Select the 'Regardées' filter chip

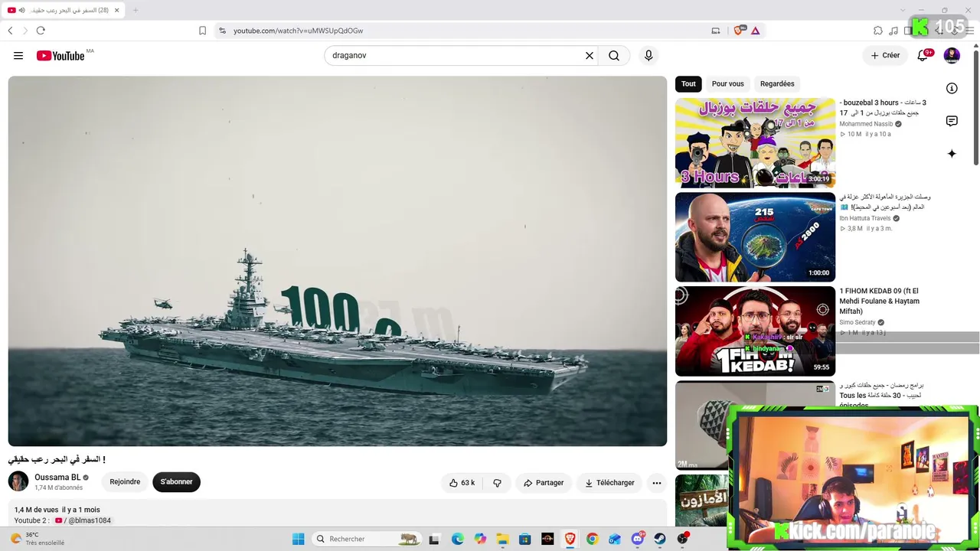[777, 84]
